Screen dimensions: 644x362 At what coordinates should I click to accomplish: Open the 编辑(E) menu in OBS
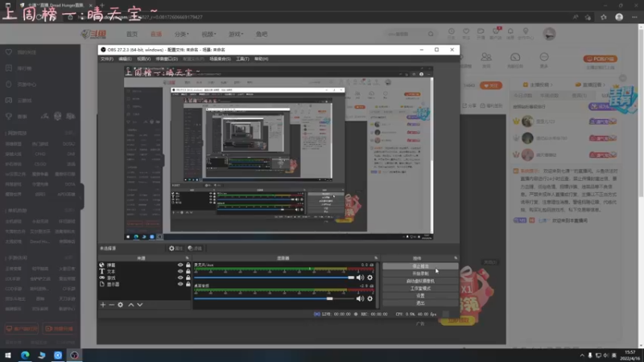coord(125,59)
